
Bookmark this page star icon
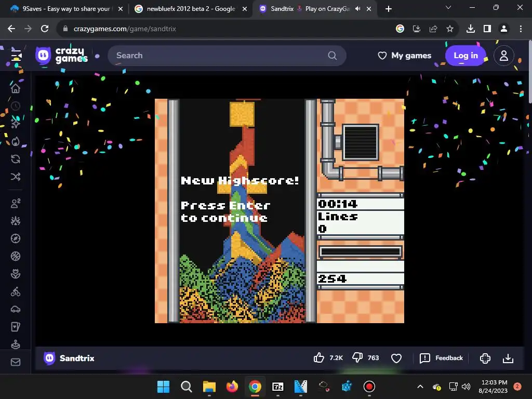pos(450,29)
